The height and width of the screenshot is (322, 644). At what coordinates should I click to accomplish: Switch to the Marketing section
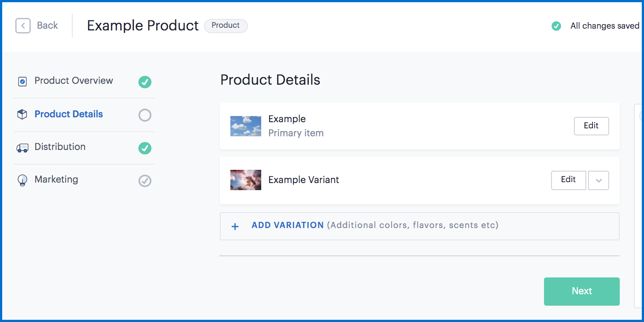pos(56,180)
